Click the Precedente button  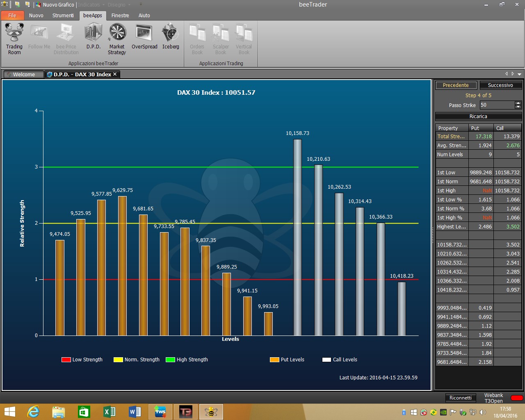coord(456,85)
